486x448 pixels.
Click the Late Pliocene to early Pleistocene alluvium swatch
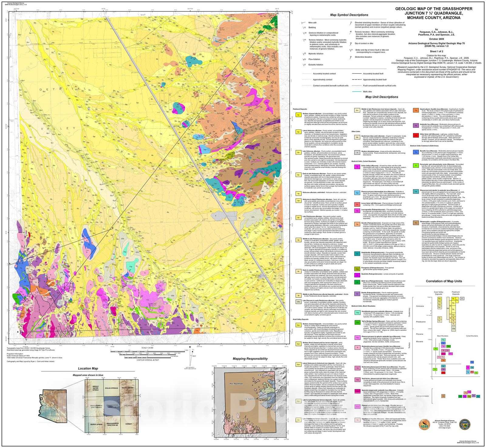pos(298,302)
